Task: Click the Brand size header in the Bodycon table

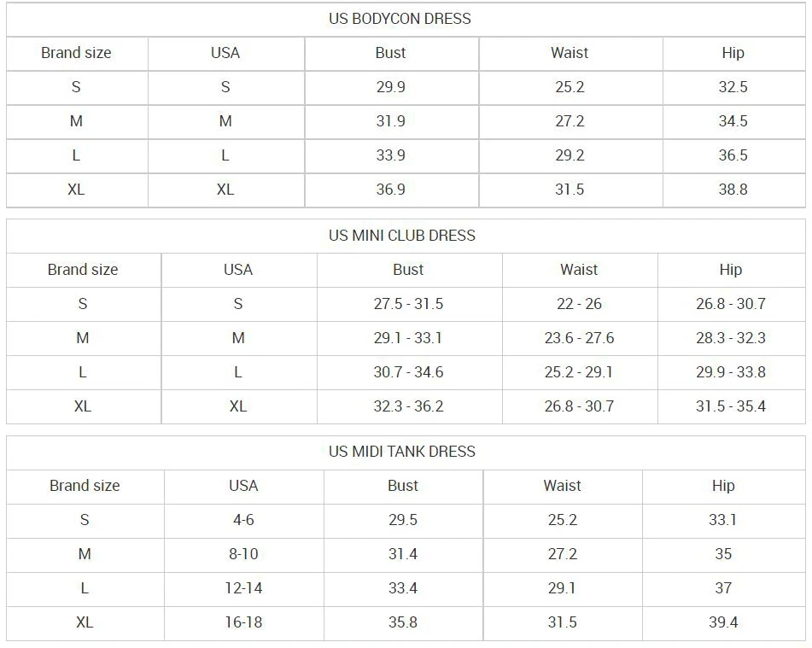Action: point(76,53)
